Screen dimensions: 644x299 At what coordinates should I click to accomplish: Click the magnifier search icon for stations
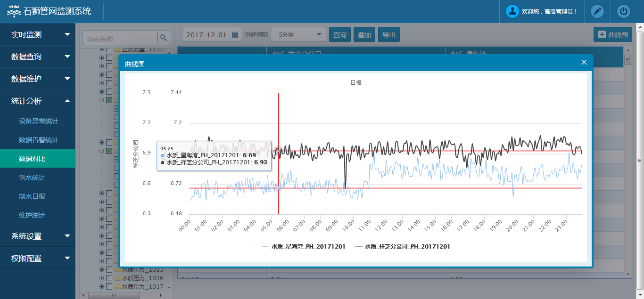[164, 38]
